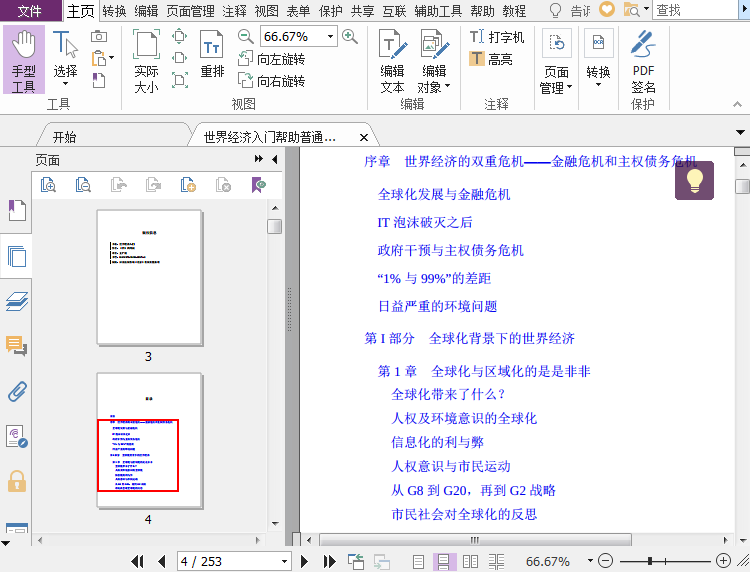This screenshot has width=750, height=572.
Task: Select the Highlight (高亮) tool
Action: pyautogui.click(x=491, y=59)
